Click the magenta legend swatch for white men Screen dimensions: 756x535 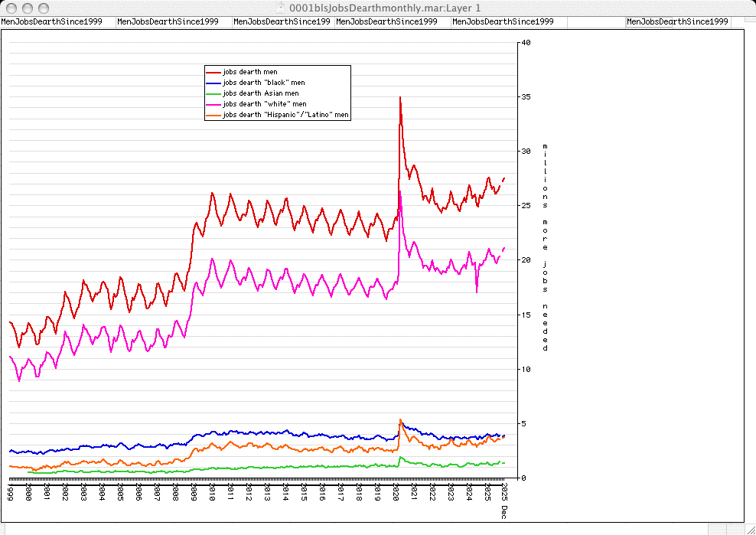[213, 104]
